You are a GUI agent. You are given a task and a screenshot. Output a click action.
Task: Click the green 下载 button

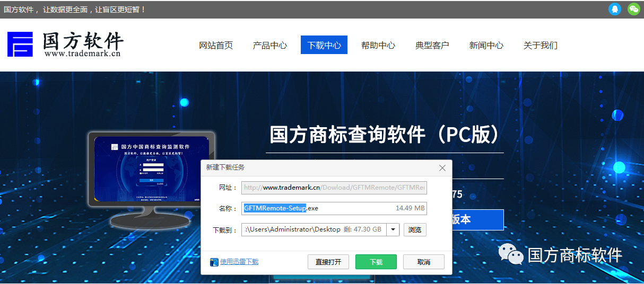tap(376, 262)
